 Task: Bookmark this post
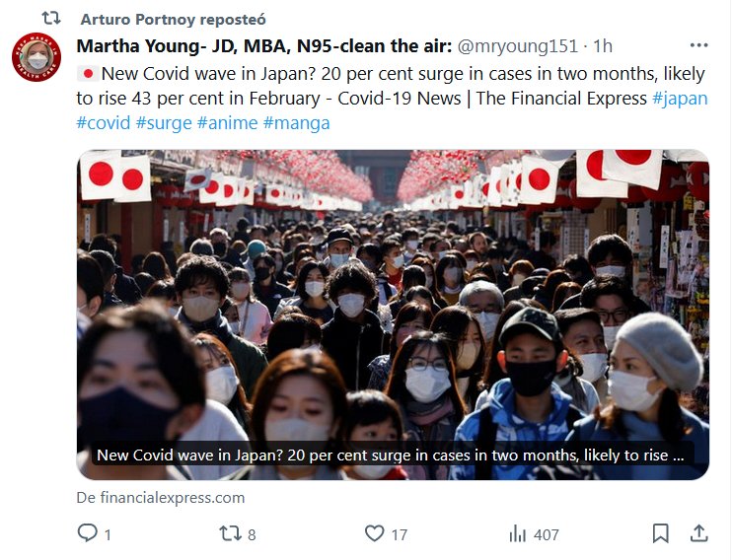pyautogui.click(x=660, y=533)
